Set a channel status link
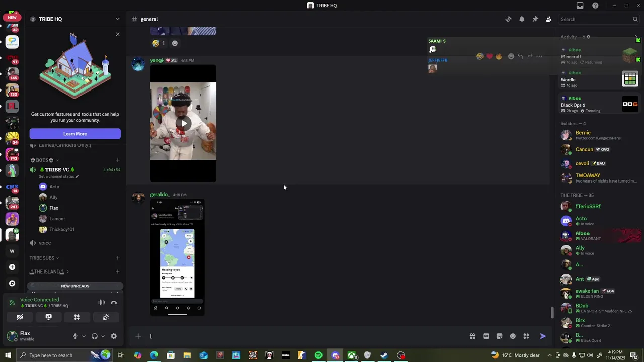This screenshot has width=644, height=362. 59,176
